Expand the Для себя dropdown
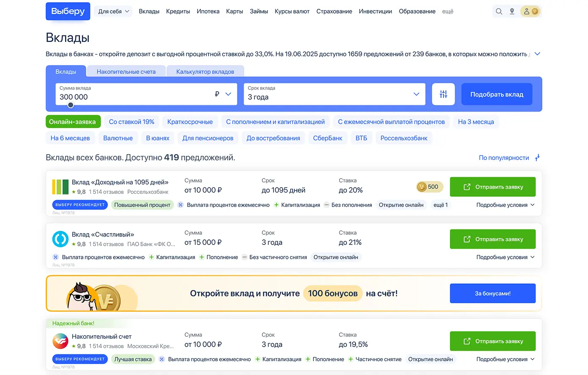Screen dimensions: 588x375 tap(114, 11)
